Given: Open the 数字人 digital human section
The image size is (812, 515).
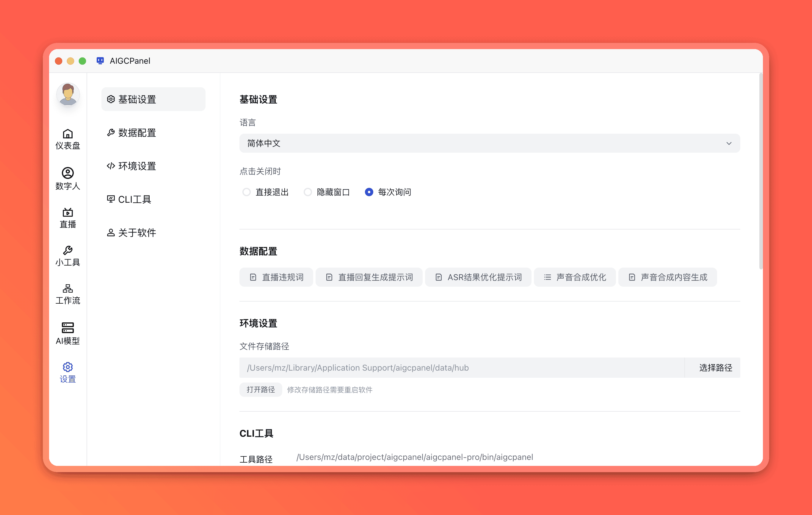Looking at the screenshot, I should coord(68,179).
